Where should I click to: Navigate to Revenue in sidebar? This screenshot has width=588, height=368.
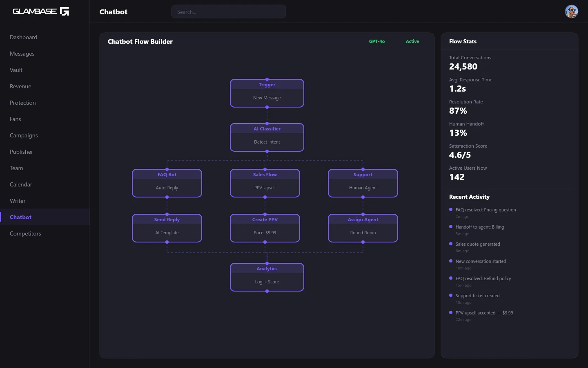[20, 86]
